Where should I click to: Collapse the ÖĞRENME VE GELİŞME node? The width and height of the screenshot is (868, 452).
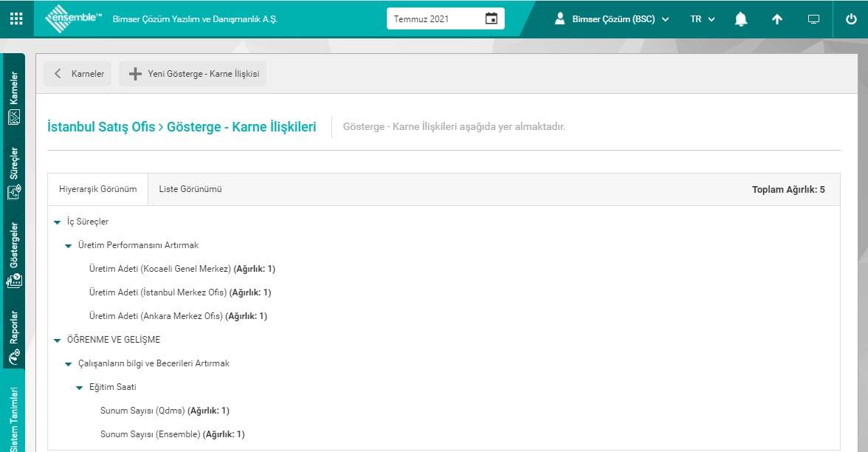click(x=57, y=340)
